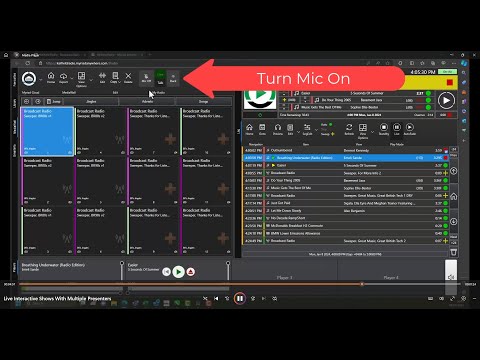Click the sliders icon in the log toolbar
480x360 pixels.
pyautogui.click(x=307, y=129)
